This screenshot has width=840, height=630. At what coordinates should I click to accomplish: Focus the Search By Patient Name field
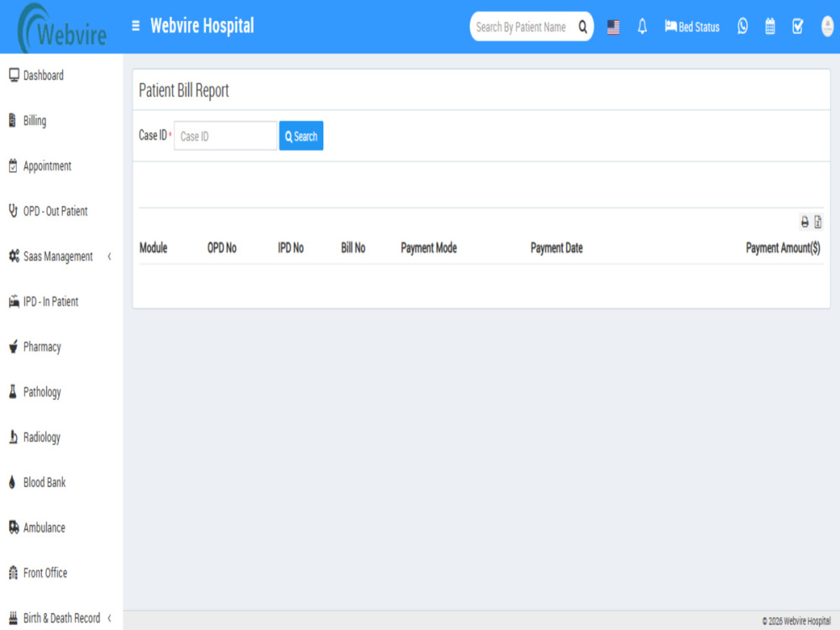tap(522, 27)
